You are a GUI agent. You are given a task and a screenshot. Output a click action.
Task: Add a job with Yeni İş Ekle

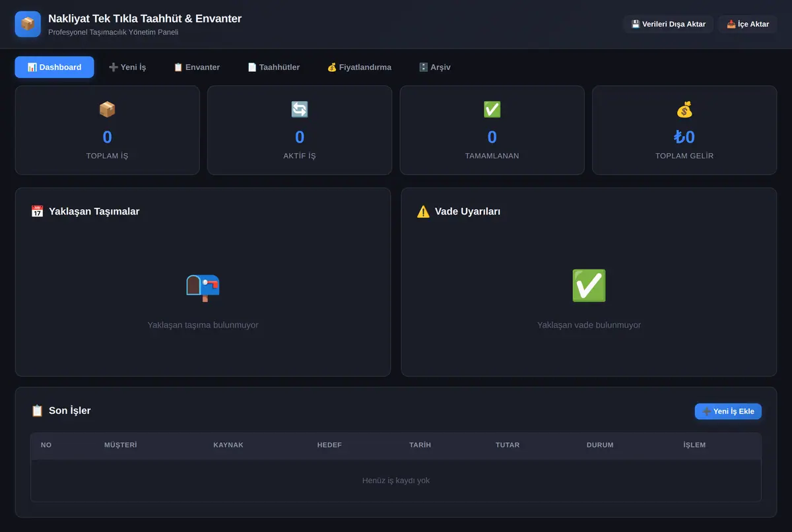[x=729, y=411]
